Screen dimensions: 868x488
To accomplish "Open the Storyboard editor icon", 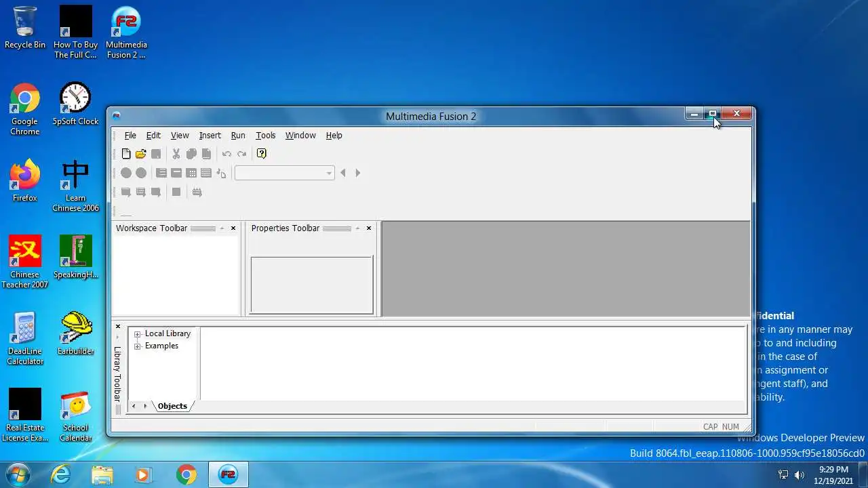I will click(161, 173).
